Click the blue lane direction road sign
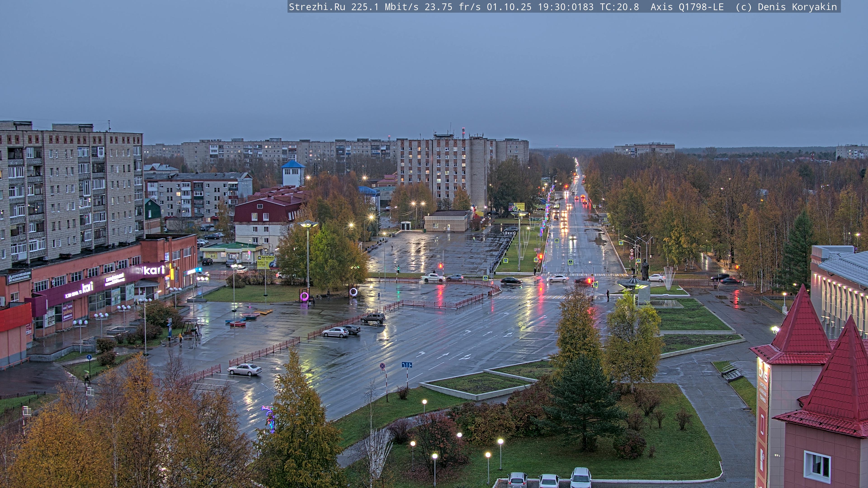Screen dimensions: 868x488 click(x=407, y=365)
